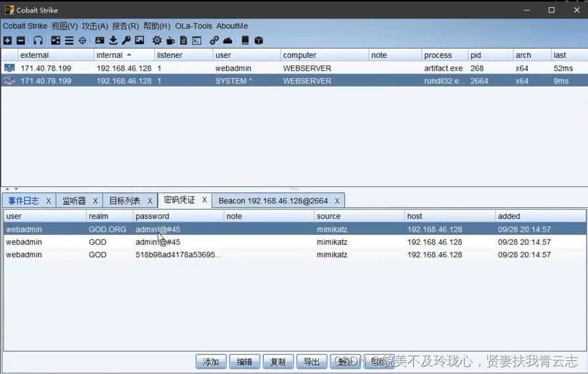
Task: Click the chain link host file icon
Action: point(214,41)
